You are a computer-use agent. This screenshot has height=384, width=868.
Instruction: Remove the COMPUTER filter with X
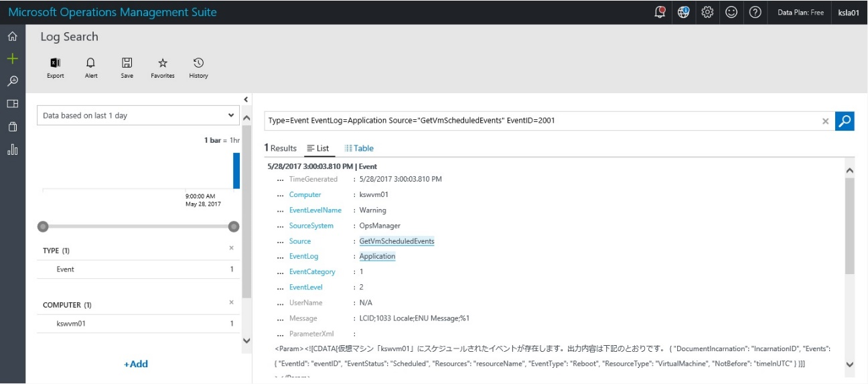pyautogui.click(x=232, y=302)
